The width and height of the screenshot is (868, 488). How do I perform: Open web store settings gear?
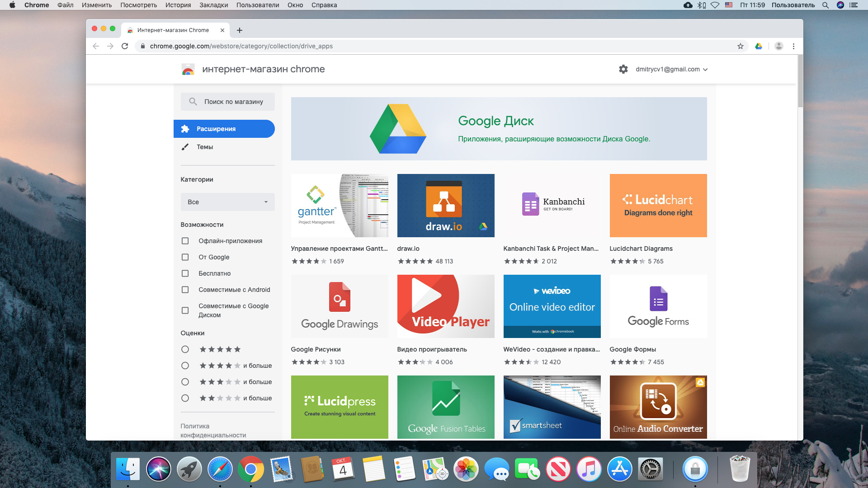[623, 69]
